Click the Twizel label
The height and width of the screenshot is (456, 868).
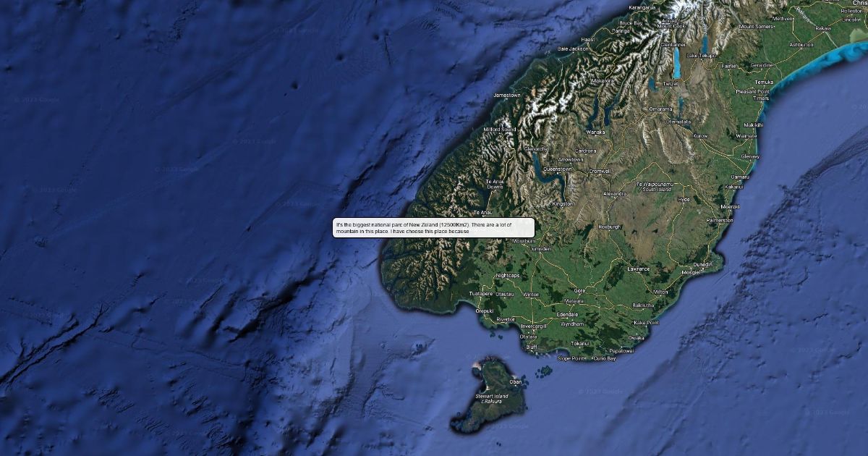671,84
